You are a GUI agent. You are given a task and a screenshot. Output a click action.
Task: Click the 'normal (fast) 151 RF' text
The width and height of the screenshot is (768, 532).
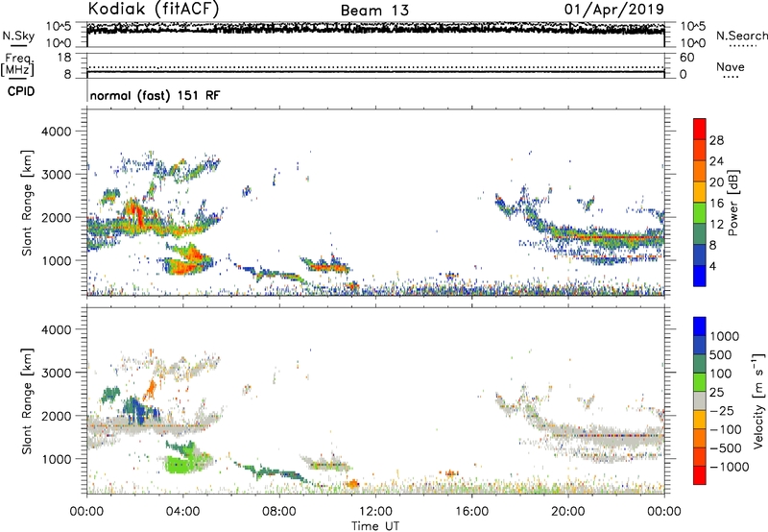(x=155, y=95)
